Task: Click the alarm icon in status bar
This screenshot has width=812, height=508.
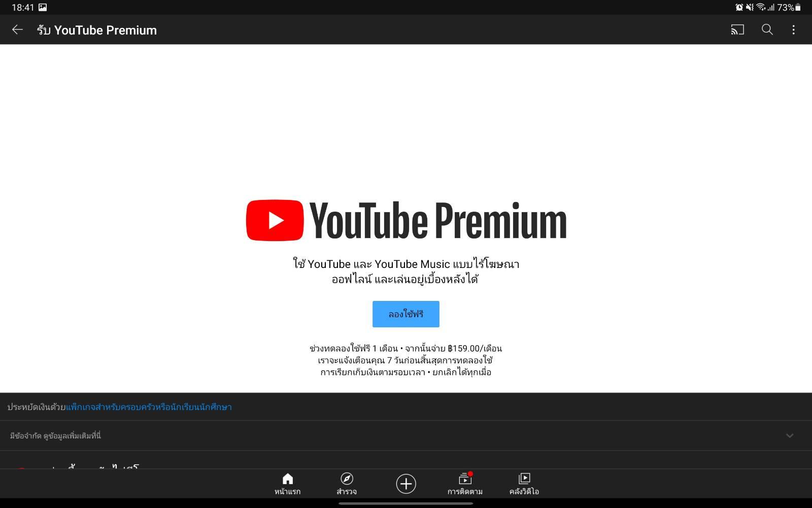Action: (739, 7)
